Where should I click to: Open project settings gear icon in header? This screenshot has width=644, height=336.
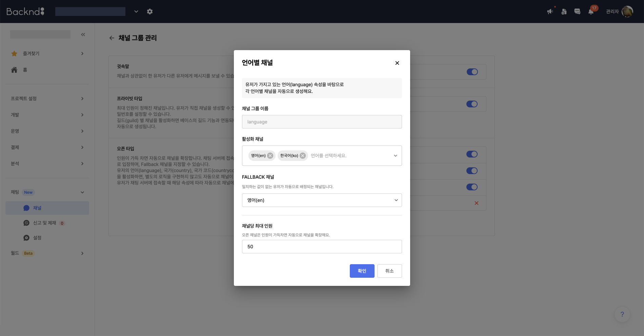150,12
